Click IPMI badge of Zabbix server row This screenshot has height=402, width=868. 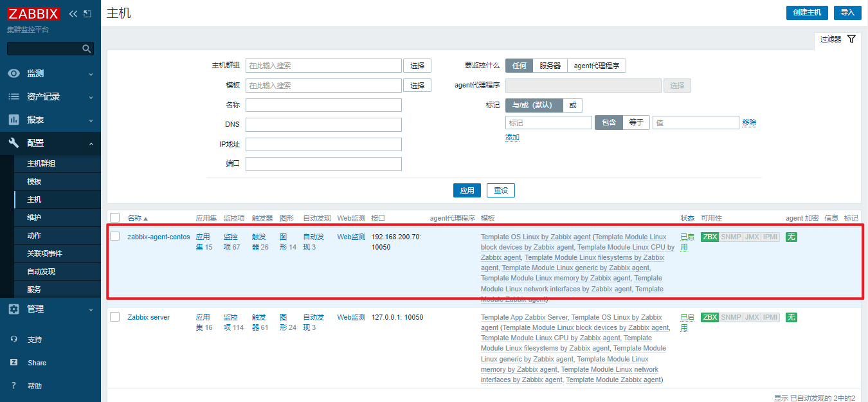point(770,317)
